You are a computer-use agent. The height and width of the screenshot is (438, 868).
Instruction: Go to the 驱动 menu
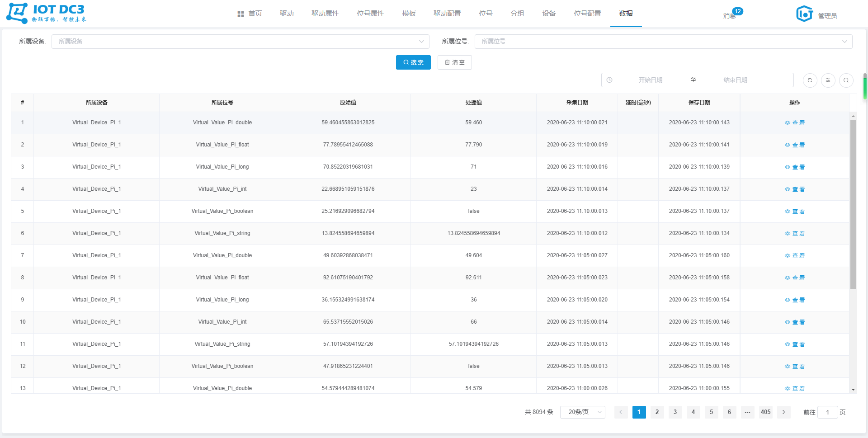(287, 14)
